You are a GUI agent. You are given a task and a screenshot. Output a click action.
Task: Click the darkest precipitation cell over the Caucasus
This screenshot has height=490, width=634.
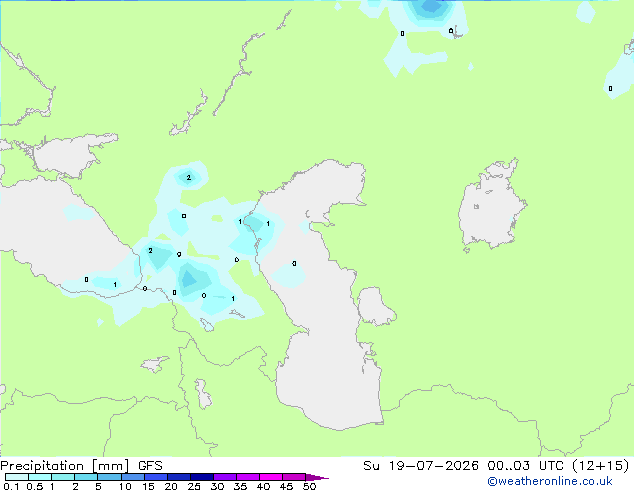[189, 279]
